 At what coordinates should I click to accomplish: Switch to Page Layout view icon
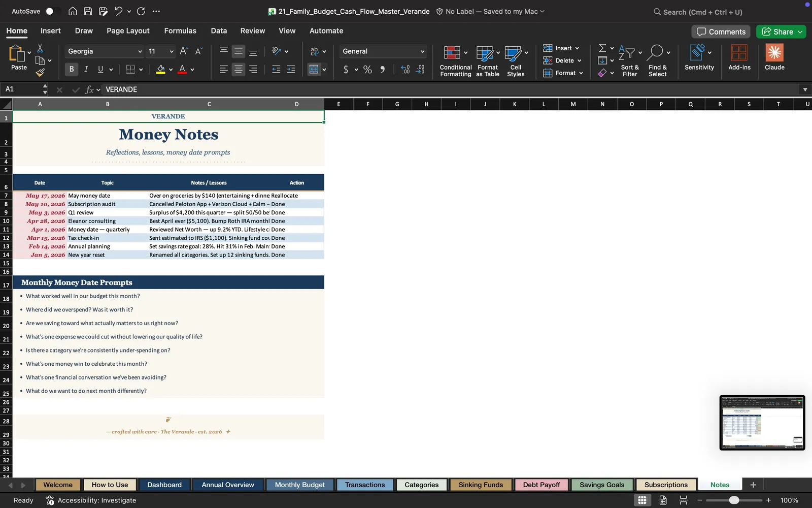[663, 500]
